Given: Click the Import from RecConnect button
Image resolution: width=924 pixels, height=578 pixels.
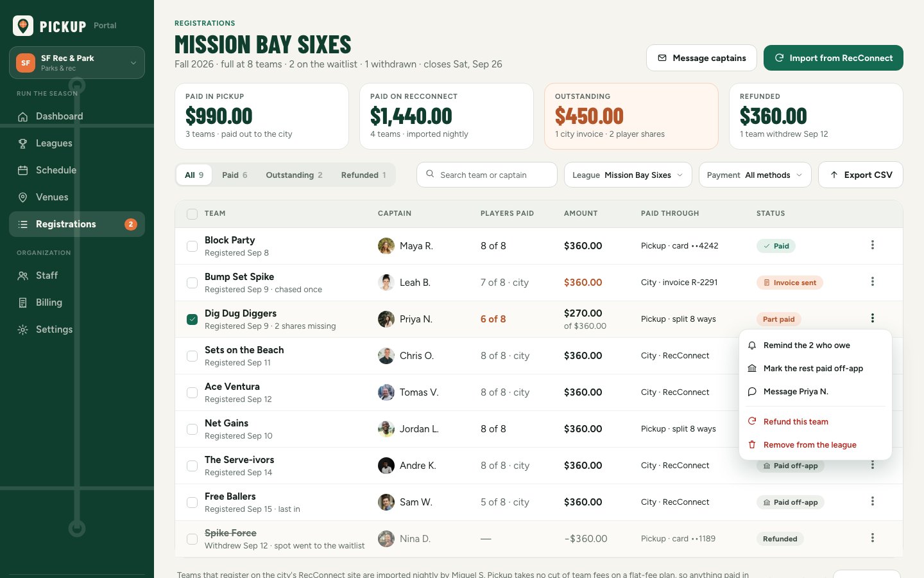Looking at the screenshot, I should [x=834, y=58].
